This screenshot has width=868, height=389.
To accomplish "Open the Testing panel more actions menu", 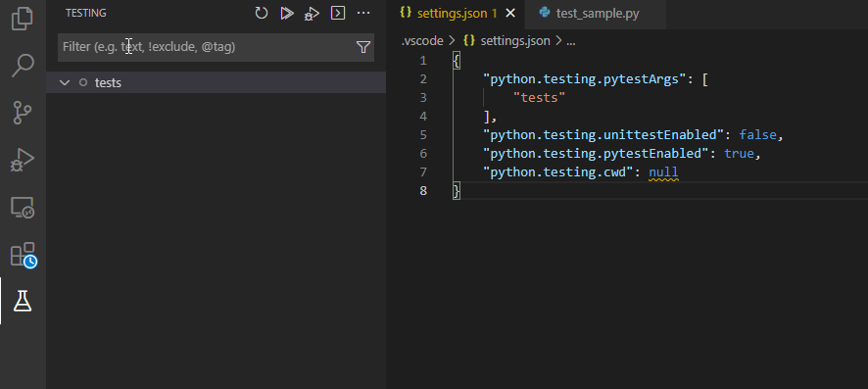I will tap(363, 14).
